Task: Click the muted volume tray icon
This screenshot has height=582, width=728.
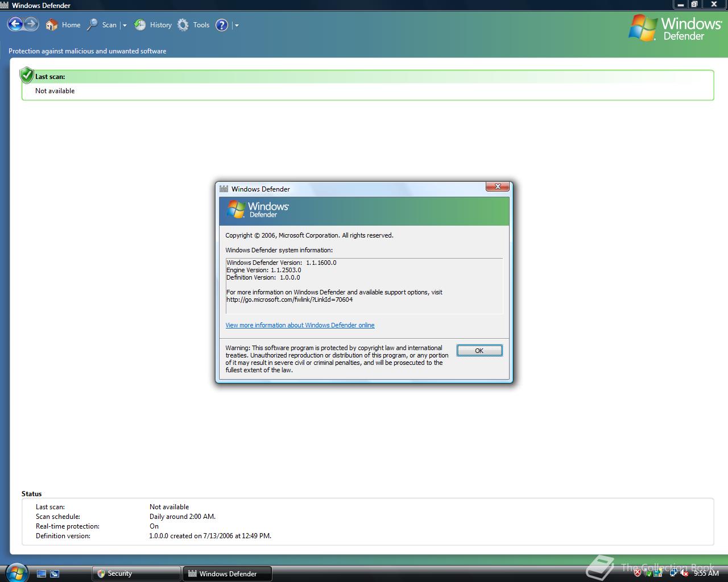Action: coord(684,573)
